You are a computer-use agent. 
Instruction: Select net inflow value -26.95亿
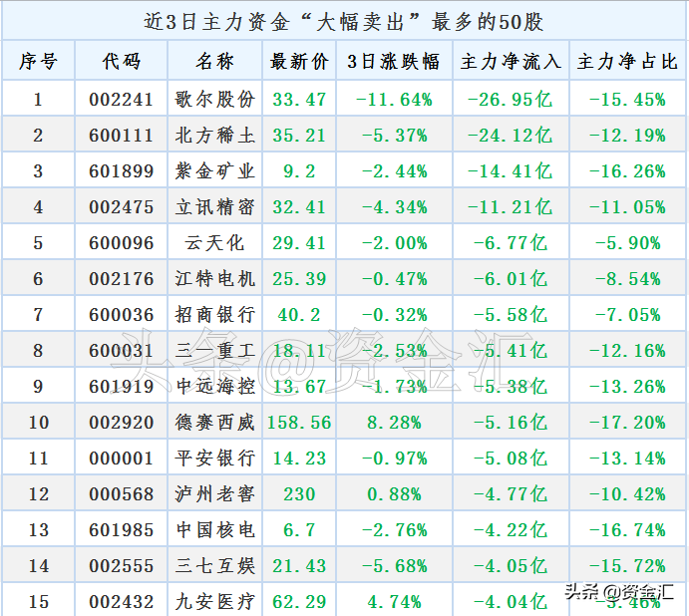510,100
